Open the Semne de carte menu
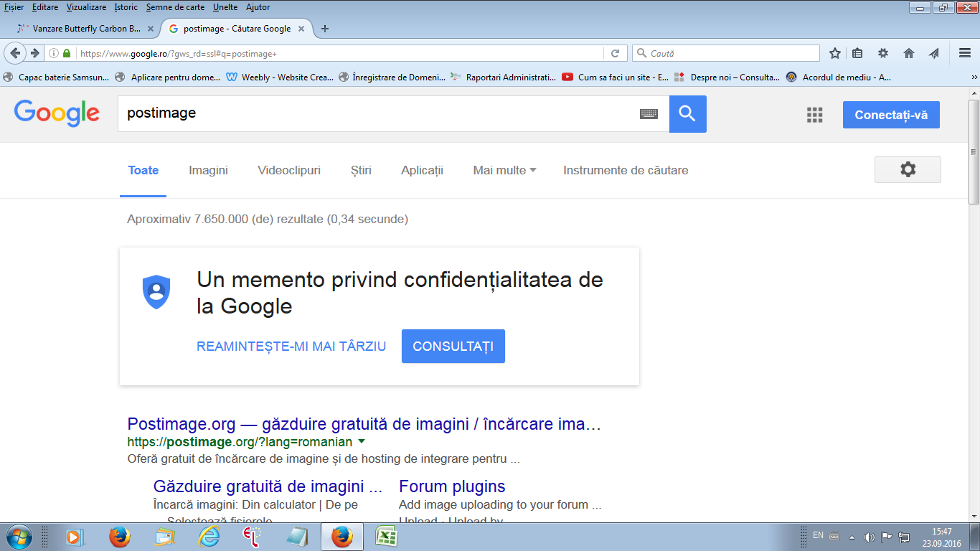Image resolution: width=980 pixels, height=551 pixels. pyautogui.click(x=176, y=7)
